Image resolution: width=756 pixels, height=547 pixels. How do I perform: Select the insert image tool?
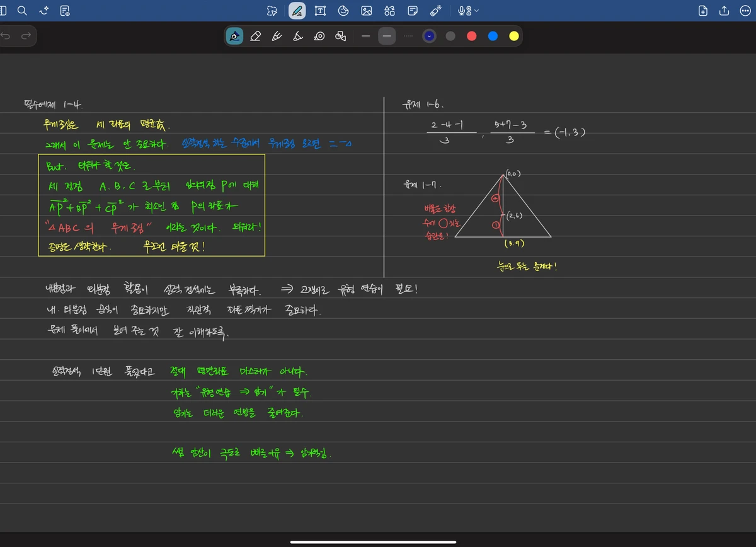[366, 11]
